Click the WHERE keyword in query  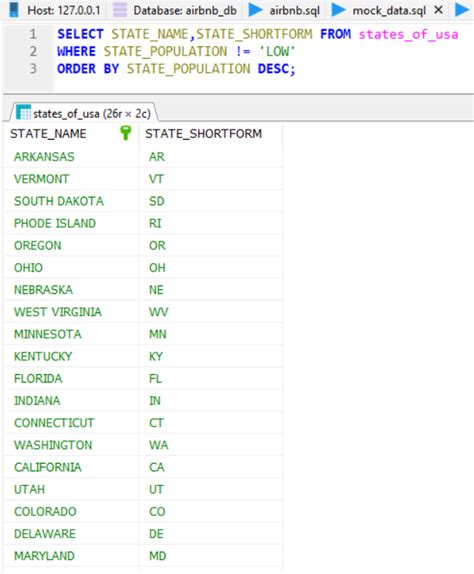pyautogui.click(x=76, y=51)
